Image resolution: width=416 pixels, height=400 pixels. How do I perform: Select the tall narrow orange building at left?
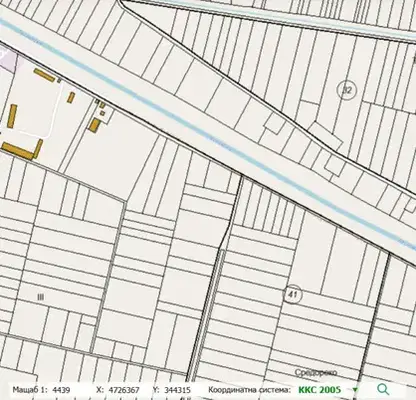(12, 116)
